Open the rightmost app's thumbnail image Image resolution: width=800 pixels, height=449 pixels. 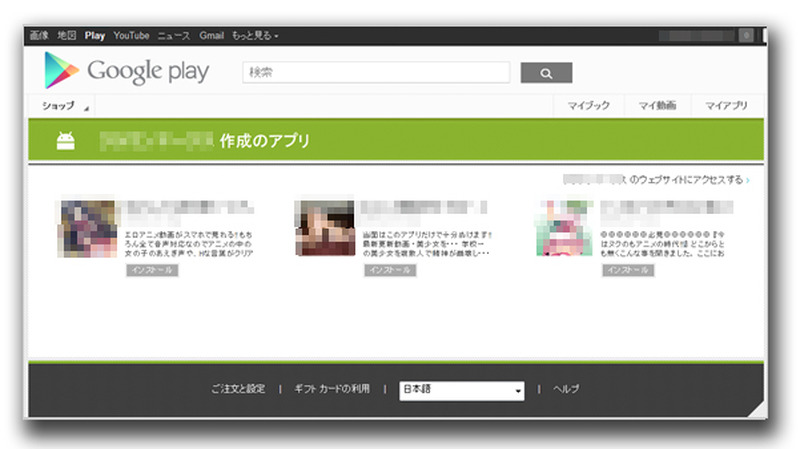click(x=564, y=228)
